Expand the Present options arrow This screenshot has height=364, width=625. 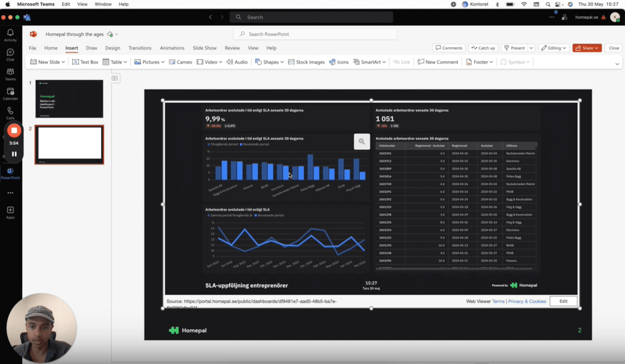coord(531,48)
